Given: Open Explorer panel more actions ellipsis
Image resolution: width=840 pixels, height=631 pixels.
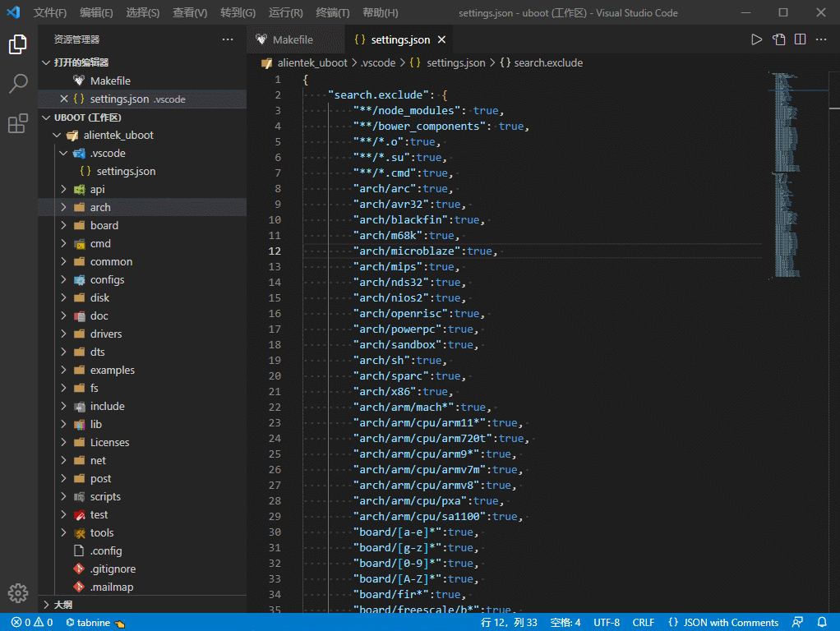Looking at the screenshot, I should (x=228, y=39).
